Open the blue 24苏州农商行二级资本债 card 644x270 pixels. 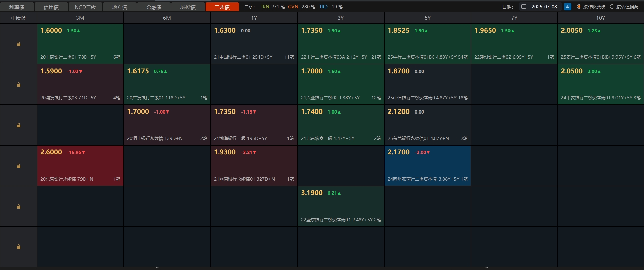(428, 166)
